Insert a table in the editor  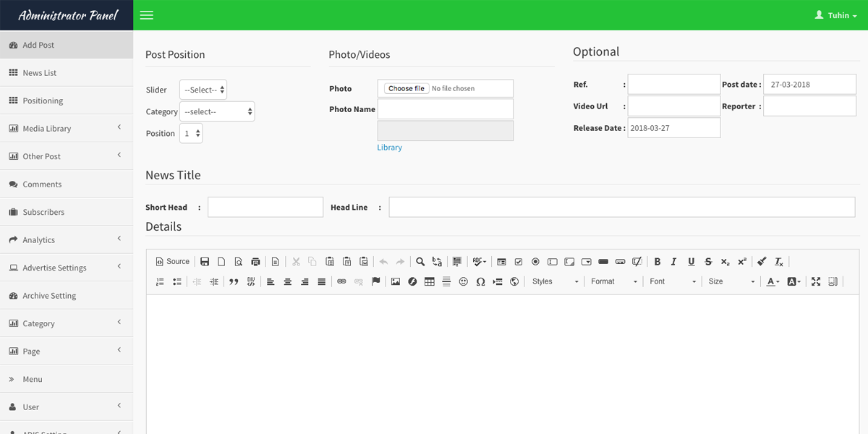pos(430,282)
